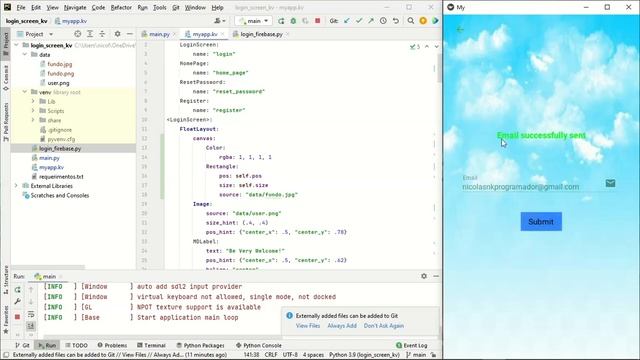Click the Always Add link

click(x=342, y=326)
